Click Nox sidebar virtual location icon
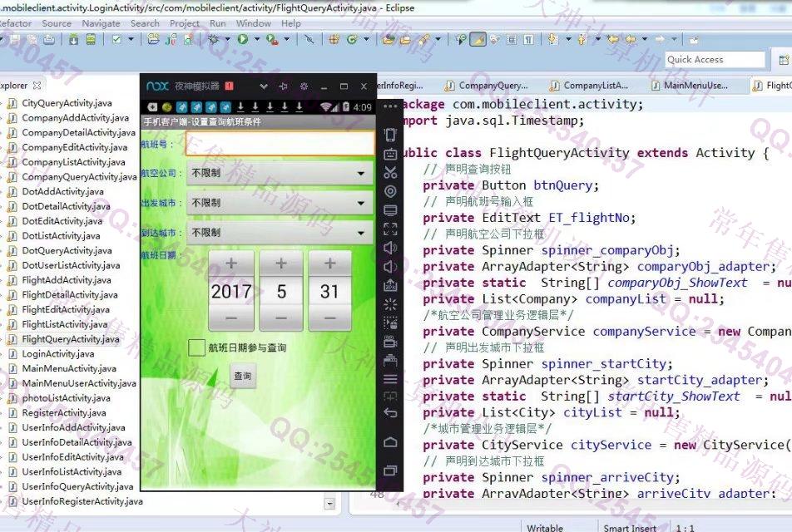This screenshot has height=532, width=792. click(x=390, y=191)
